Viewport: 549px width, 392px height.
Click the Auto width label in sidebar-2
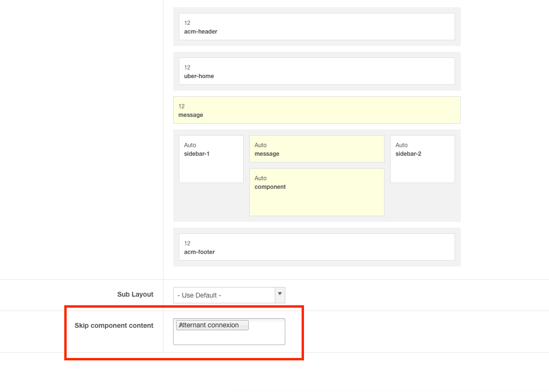(402, 145)
